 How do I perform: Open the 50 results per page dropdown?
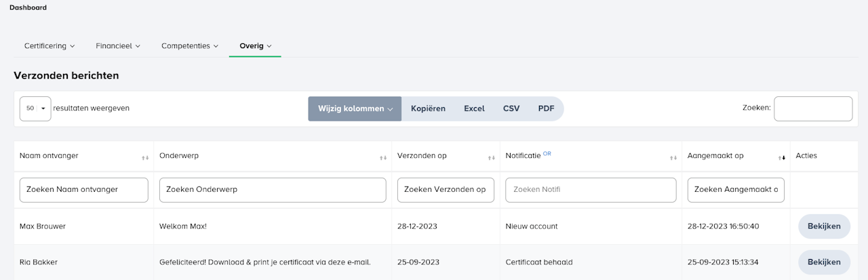(x=35, y=108)
